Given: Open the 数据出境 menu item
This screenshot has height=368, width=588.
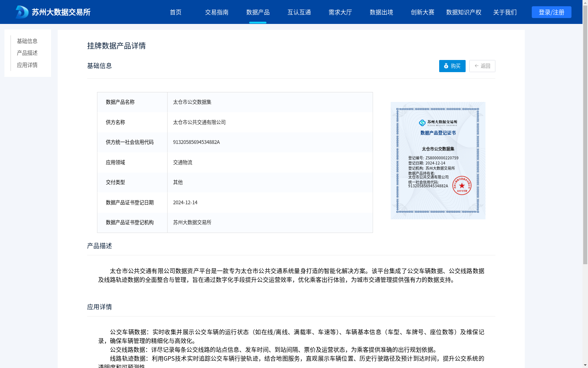Looking at the screenshot, I should pos(381,12).
